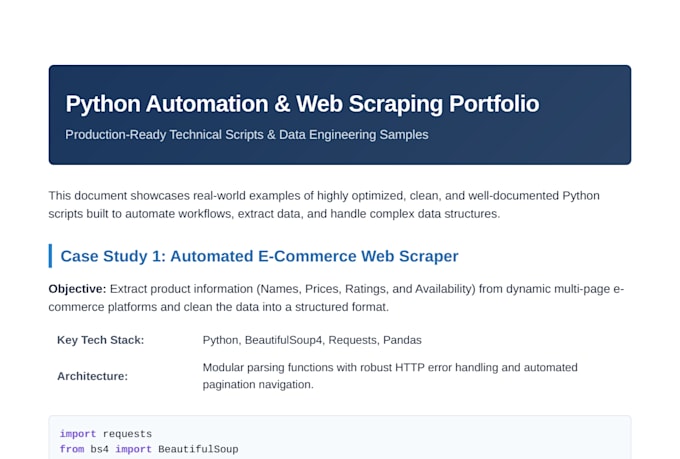Click intro paragraph starting 'This document showcases'

tap(324, 204)
